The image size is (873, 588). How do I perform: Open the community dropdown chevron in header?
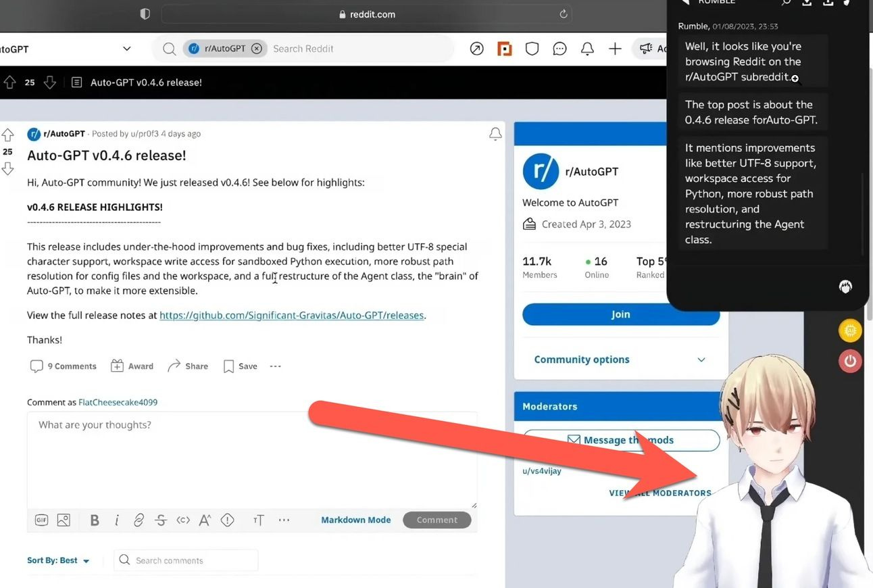126,49
